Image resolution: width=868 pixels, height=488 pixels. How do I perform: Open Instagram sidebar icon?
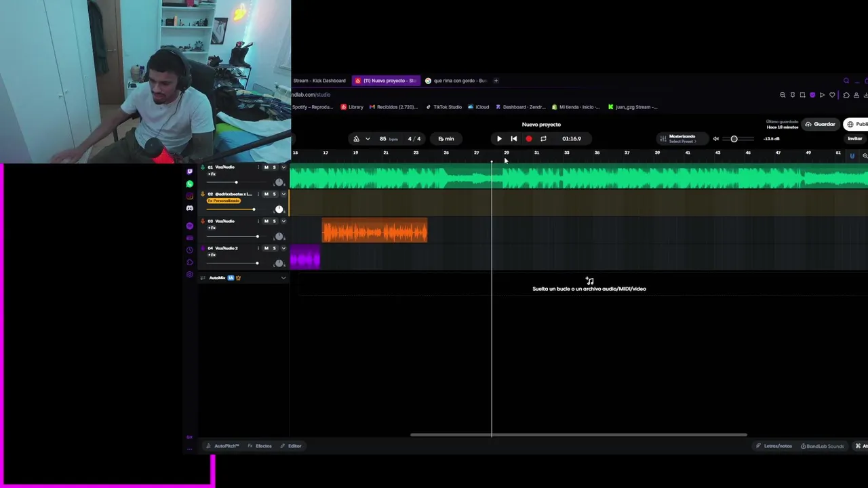(189, 196)
